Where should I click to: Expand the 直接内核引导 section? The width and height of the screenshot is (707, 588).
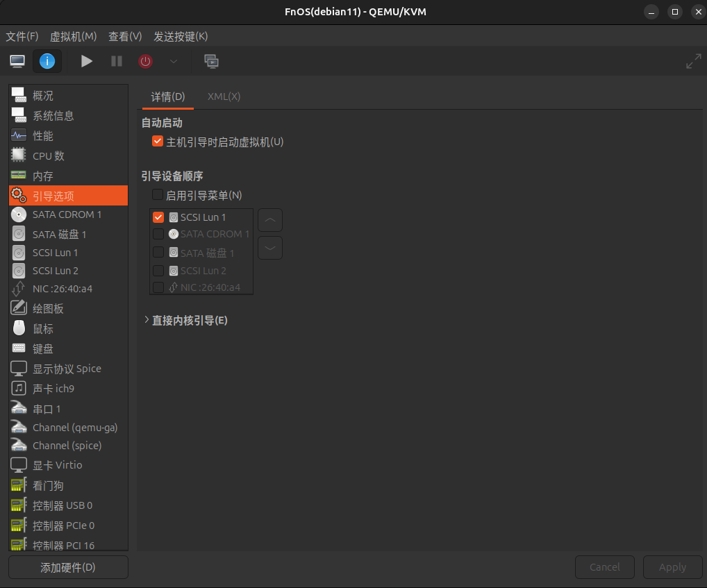(x=147, y=320)
